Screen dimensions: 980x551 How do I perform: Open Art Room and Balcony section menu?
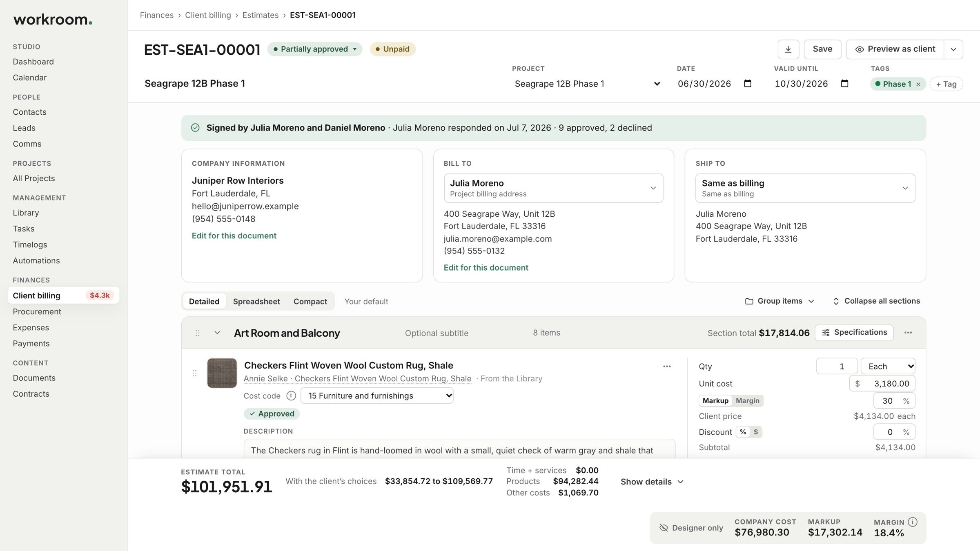[x=908, y=333]
